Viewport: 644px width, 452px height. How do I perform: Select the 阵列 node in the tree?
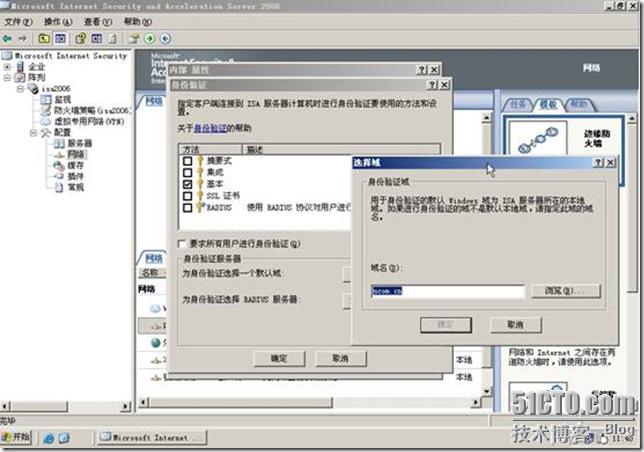click(36, 77)
